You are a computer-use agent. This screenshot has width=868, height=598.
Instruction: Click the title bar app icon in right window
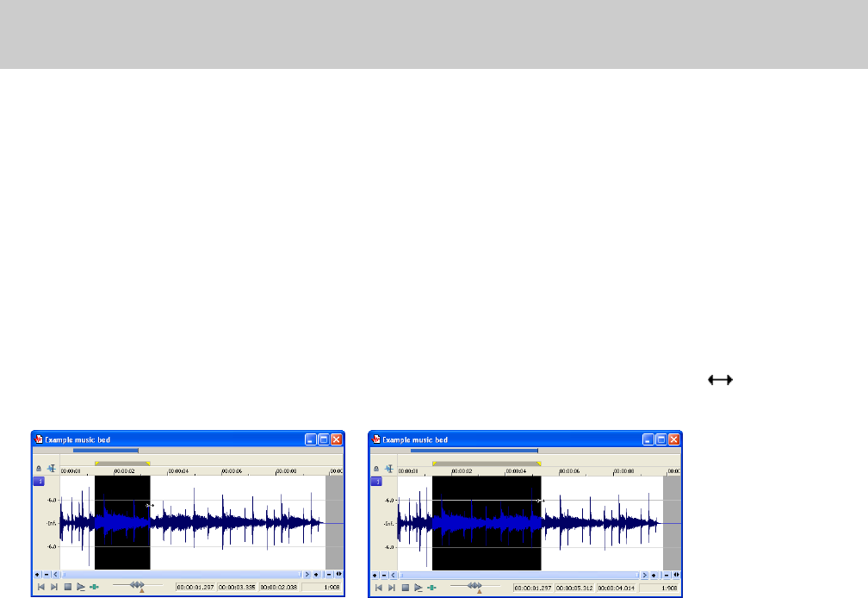375,439
